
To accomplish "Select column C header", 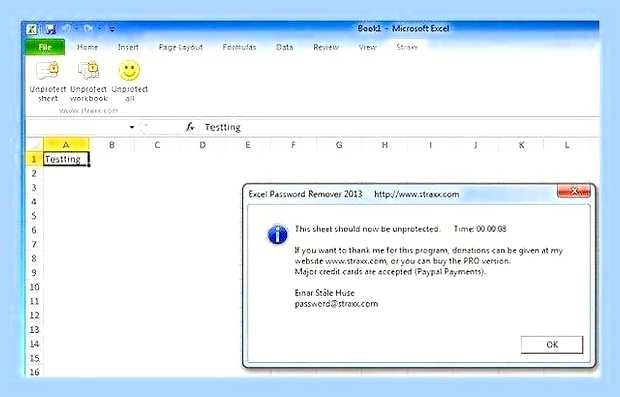I will coord(157,145).
